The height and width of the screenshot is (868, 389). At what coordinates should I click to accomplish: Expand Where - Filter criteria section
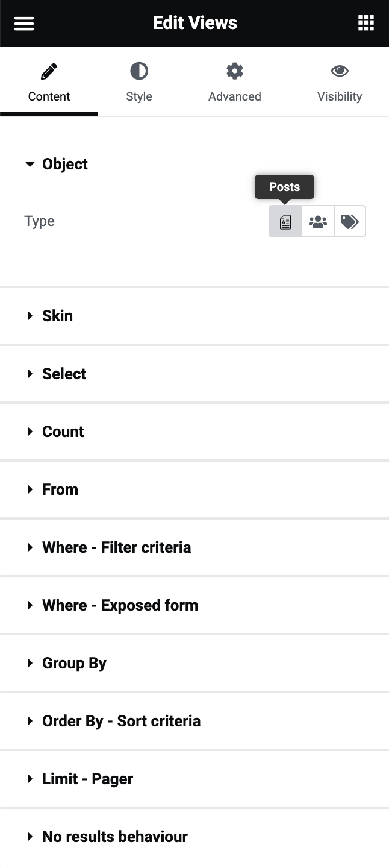[116, 547]
